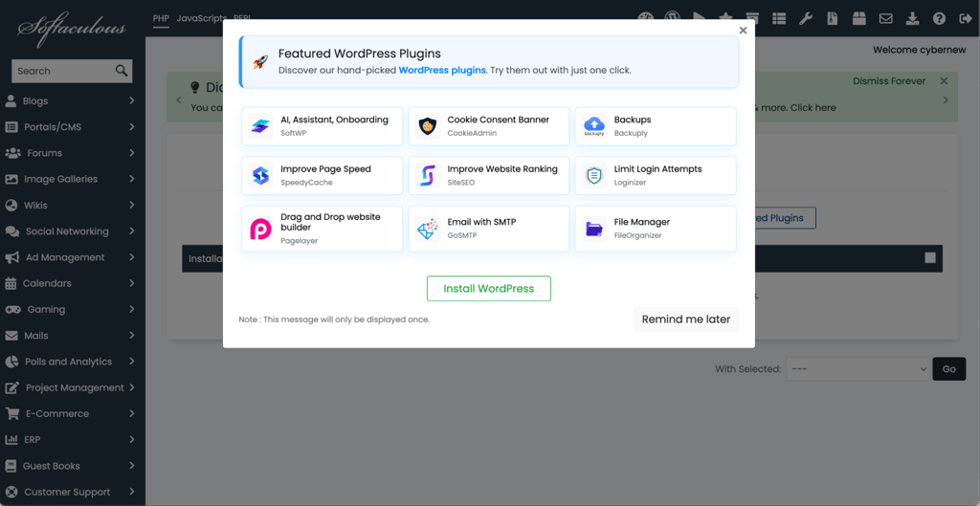Tick the select-all checkbox in installations header
The width and height of the screenshot is (980, 506).
click(x=930, y=257)
